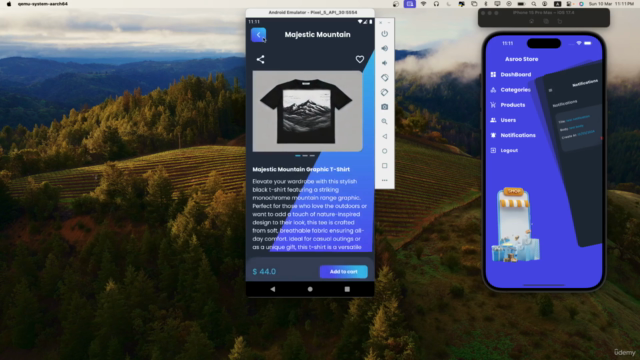Click iOS Simulator home button icon
The width and height of the screenshot is (640, 360).
[x=531, y=21]
